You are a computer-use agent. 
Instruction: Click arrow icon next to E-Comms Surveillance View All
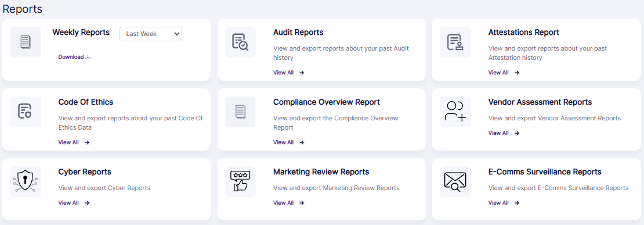pyautogui.click(x=517, y=203)
